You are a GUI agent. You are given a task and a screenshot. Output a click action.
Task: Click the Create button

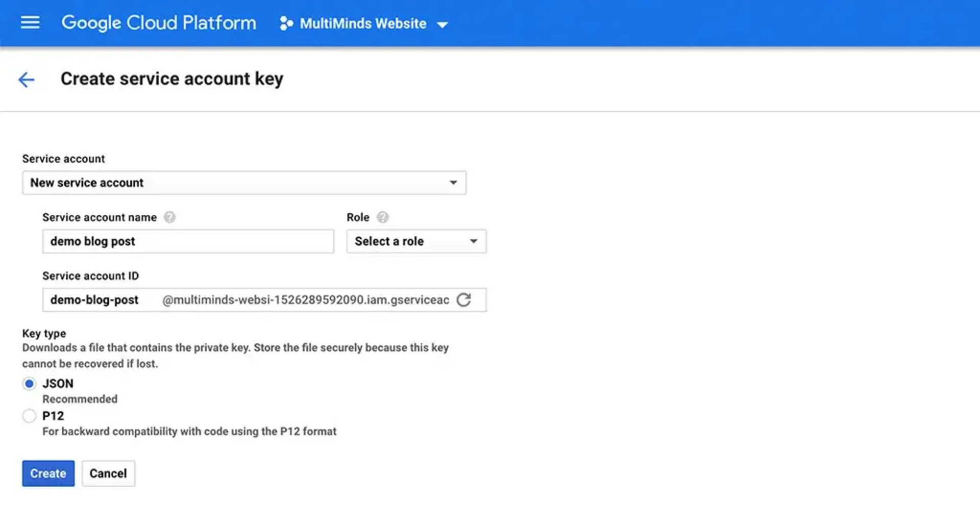[48, 473]
